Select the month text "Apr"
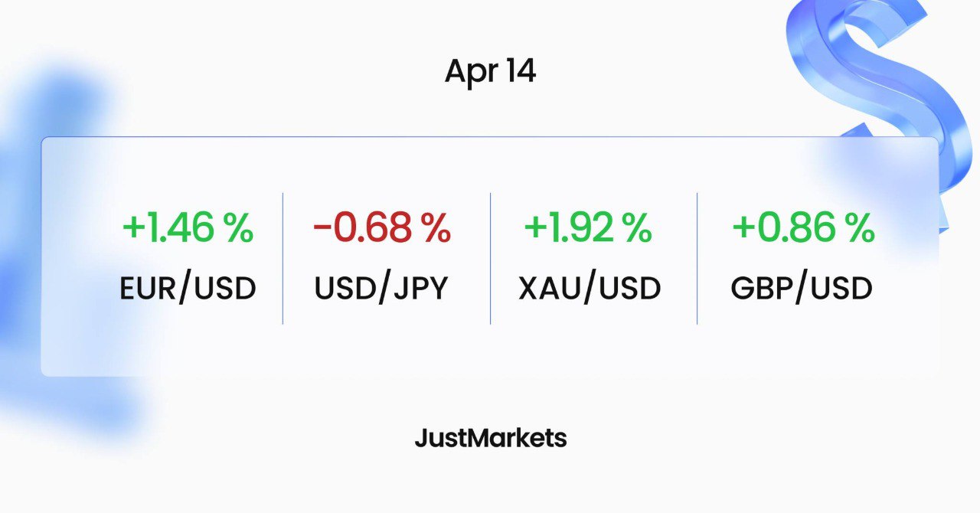Viewport: 980px width, 513px height. (x=470, y=72)
